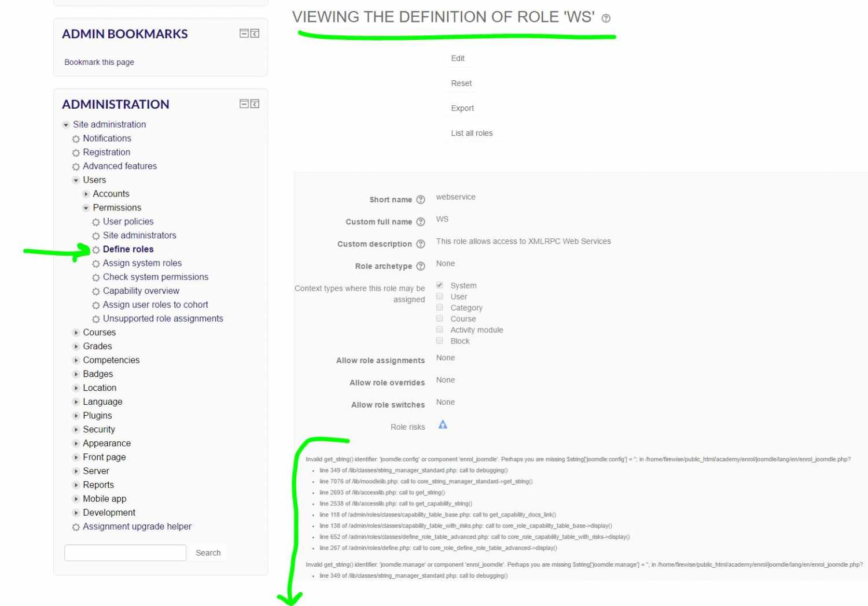Image resolution: width=868 pixels, height=606 pixels.
Task: Expand the Plugins administration node
Action: 76,416
